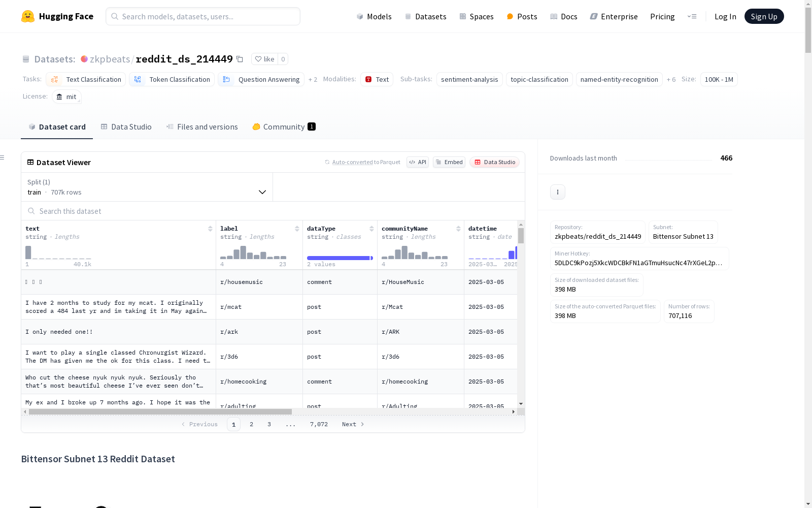
Task: Open the left sidebar table of contents icon
Action: tap(2, 157)
